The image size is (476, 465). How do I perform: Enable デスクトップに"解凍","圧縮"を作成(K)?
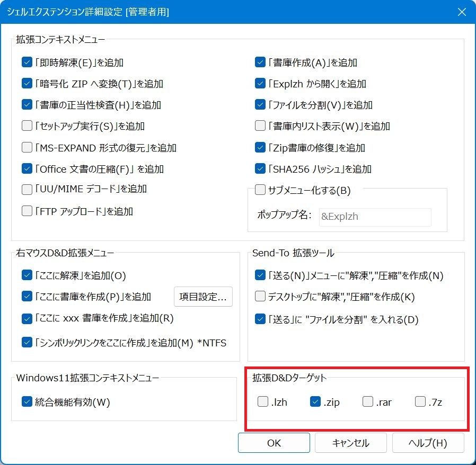click(260, 297)
